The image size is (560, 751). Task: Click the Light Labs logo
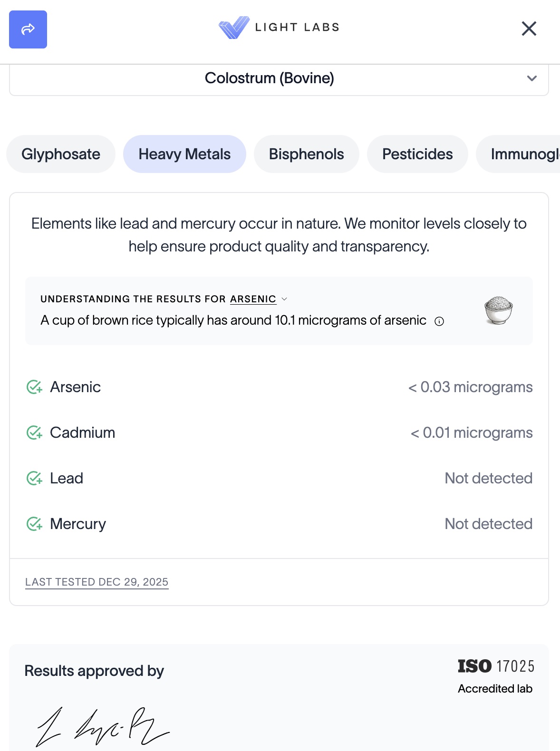pos(279,28)
